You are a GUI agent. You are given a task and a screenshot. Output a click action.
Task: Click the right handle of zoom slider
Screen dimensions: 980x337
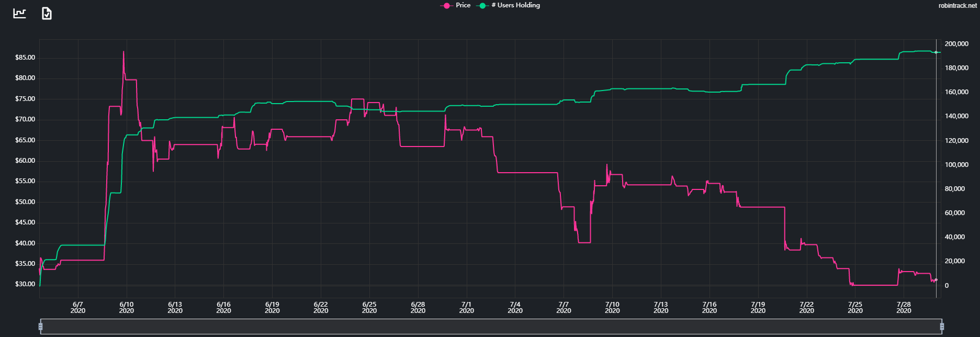pyautogui.click(x=942, y=327)
